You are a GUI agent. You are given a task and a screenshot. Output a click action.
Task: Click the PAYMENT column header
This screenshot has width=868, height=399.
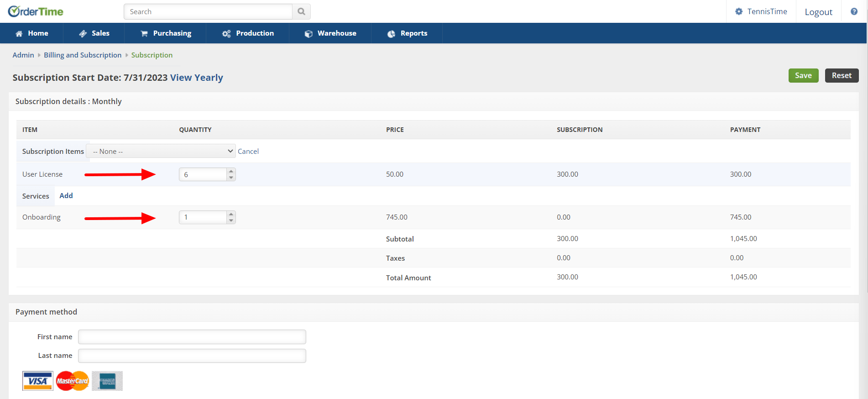(x=745, y=130)
